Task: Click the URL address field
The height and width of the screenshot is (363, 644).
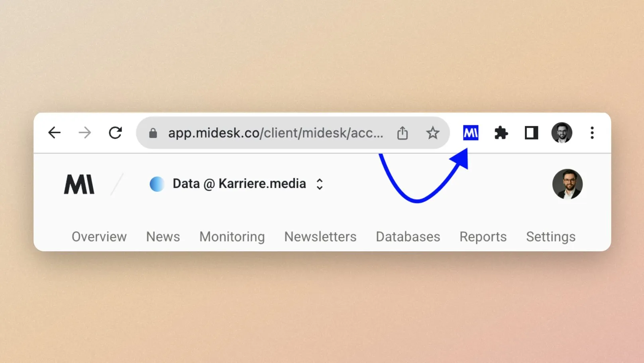Action: (275, 133)
